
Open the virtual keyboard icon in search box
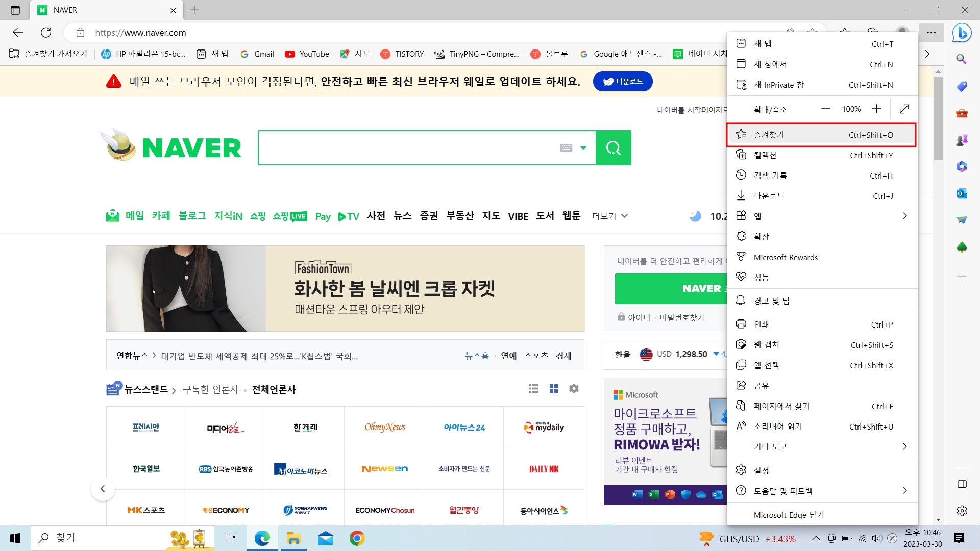[566, 148]
